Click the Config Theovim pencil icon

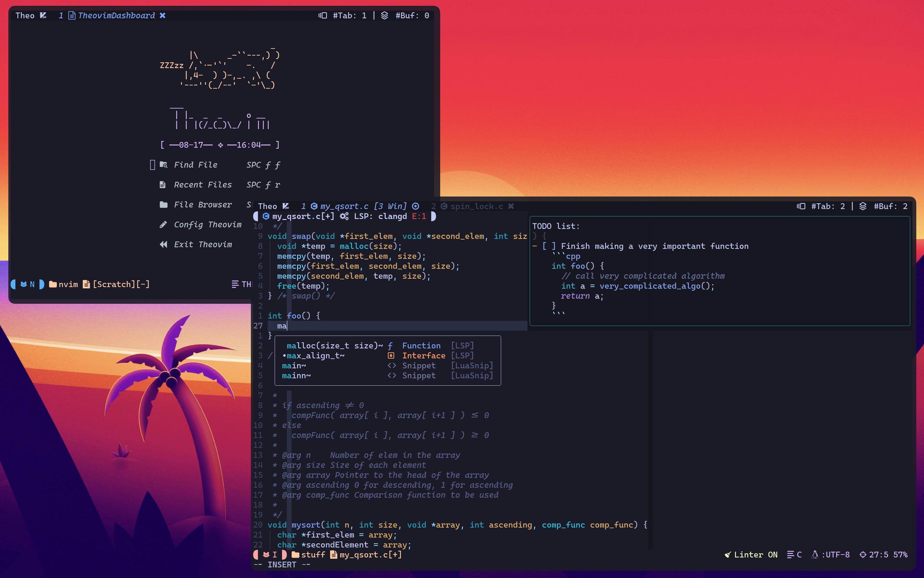(163, 224)
